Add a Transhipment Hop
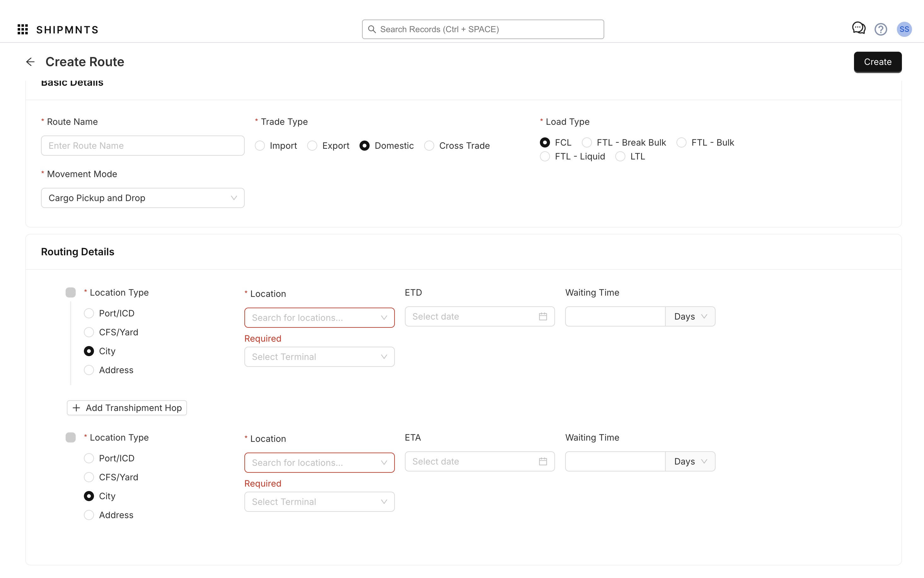Image resolution: width=924 pixels, height=578 pixels. [126, 408]
